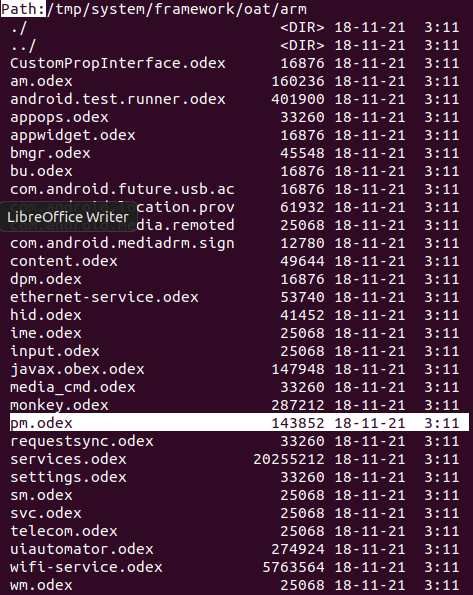Click the /tmp/system/framework/oat/arm path text
The width and height of the screenshot is (473, 595).
(177, 9)
